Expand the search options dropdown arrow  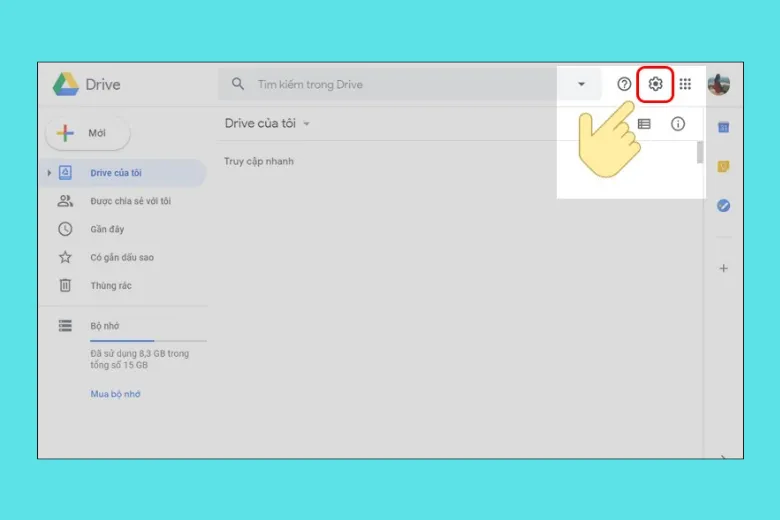[581, 84]
